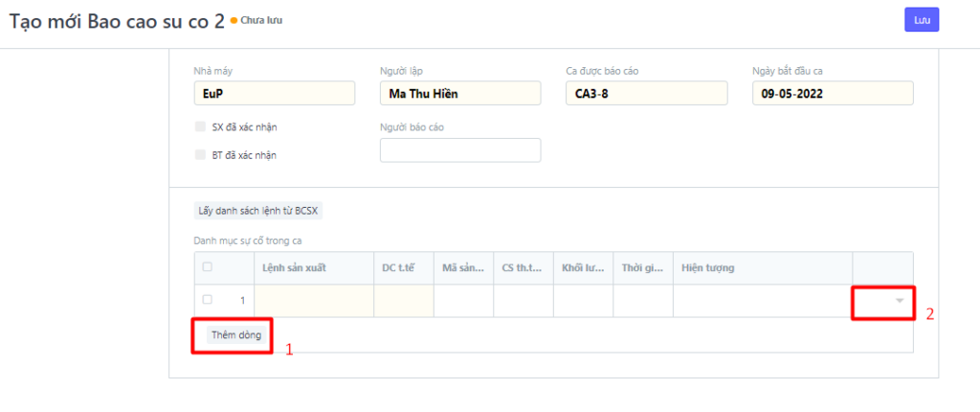
Task: Expand row 1 with the dropdown arrow
Action: click(x=899, y=301)
